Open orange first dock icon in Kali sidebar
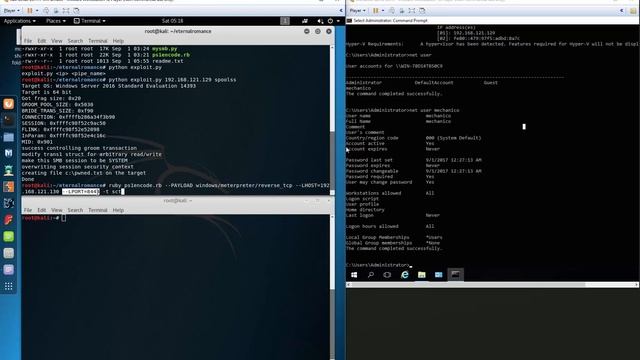The width and height of the screenshot is (640, 360). [x=9, y=104]
